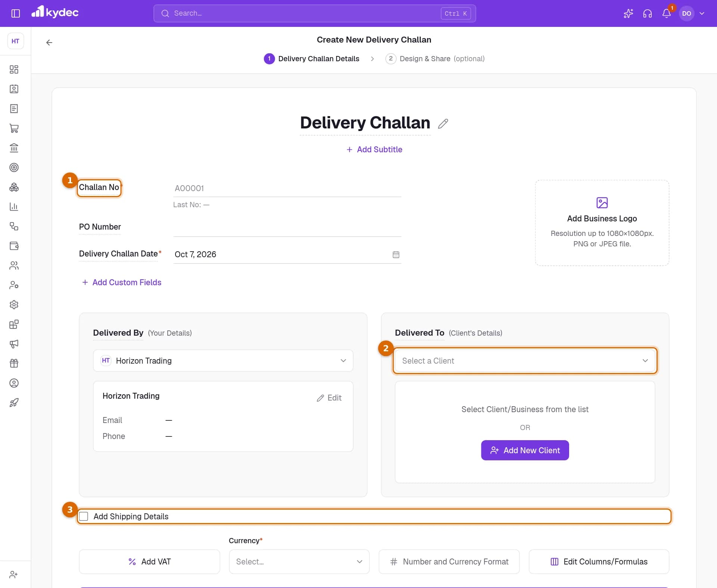Click the Challan No input field

pos(287,188)
